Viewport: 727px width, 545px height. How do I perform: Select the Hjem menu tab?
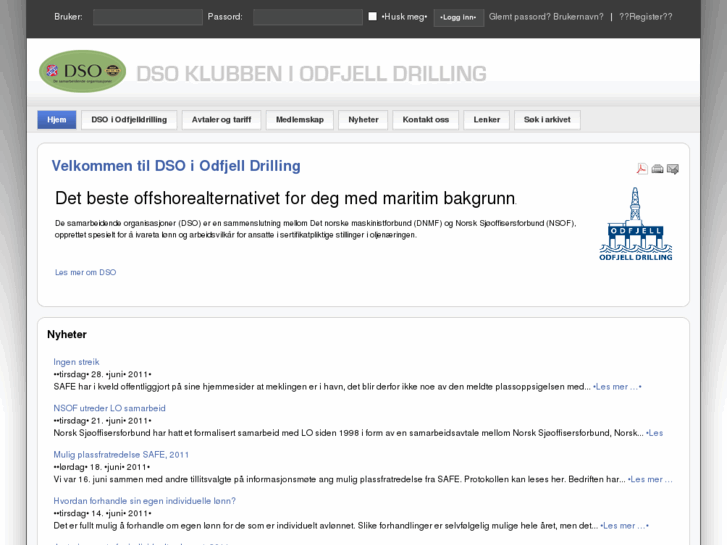(x=57, y=120)
